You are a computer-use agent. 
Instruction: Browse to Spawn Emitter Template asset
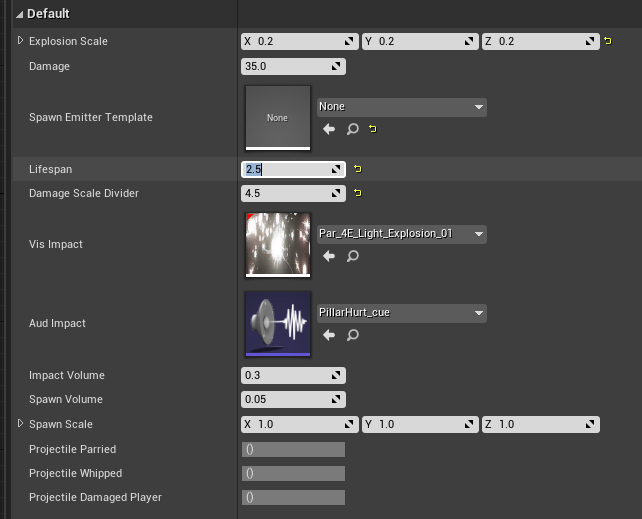pos(352,129)
